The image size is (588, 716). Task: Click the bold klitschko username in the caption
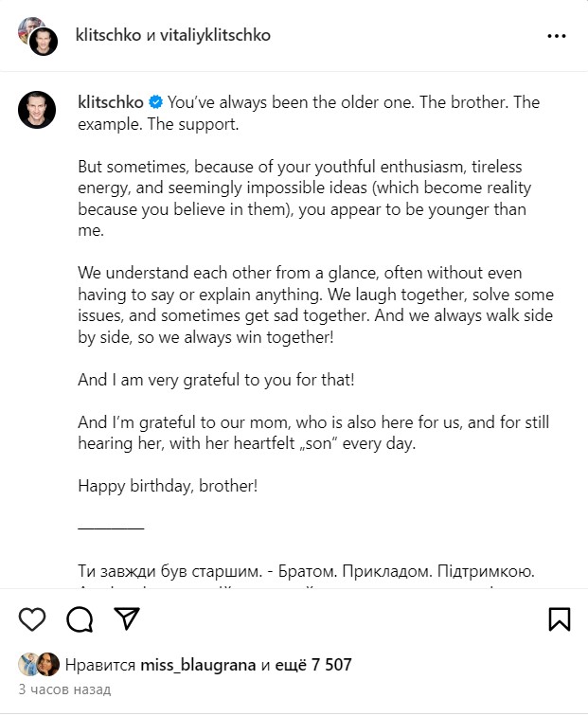tap(109, 102)
